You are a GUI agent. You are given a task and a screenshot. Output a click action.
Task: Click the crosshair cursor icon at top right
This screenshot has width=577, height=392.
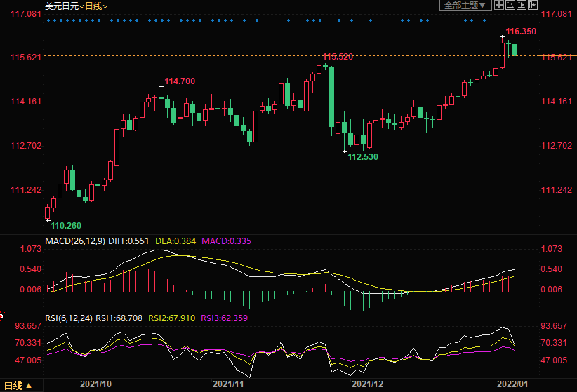coord(499,5)
